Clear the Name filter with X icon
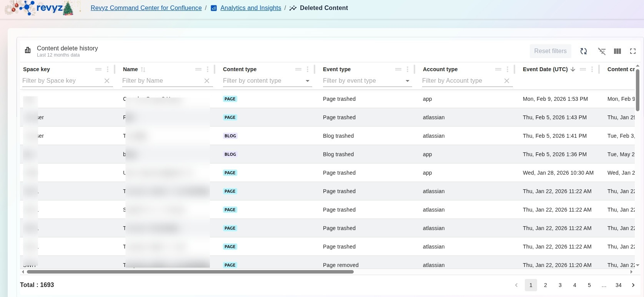644x297 pixels. click(x=207, y=81)
